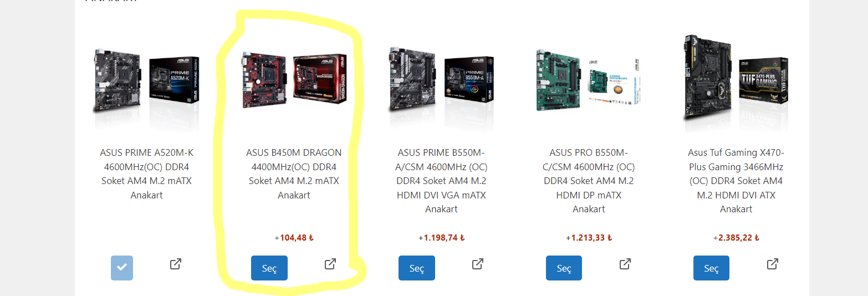Uncheck the selected ASUS PRIME A520M-K checkmark
Image resolution: width=868 pixels, height=296 pixels.
point(122,268)
